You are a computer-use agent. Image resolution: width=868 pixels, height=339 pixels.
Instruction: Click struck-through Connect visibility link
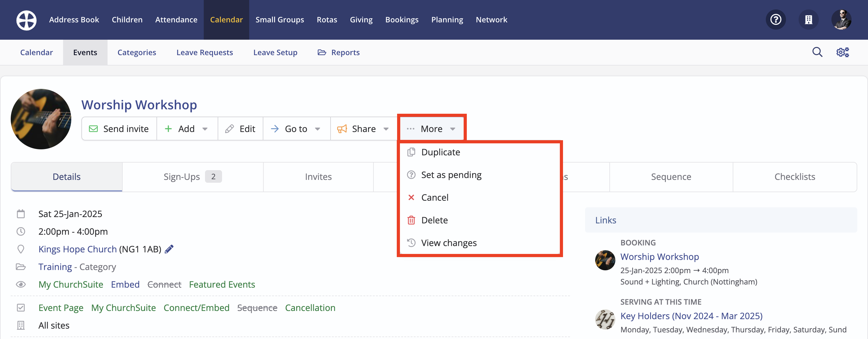(164, 284)
